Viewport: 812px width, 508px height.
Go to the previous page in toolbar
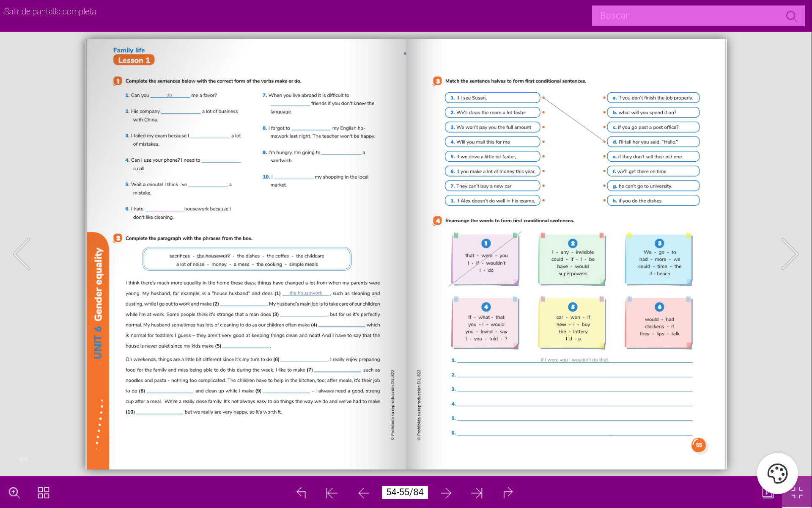363,492
